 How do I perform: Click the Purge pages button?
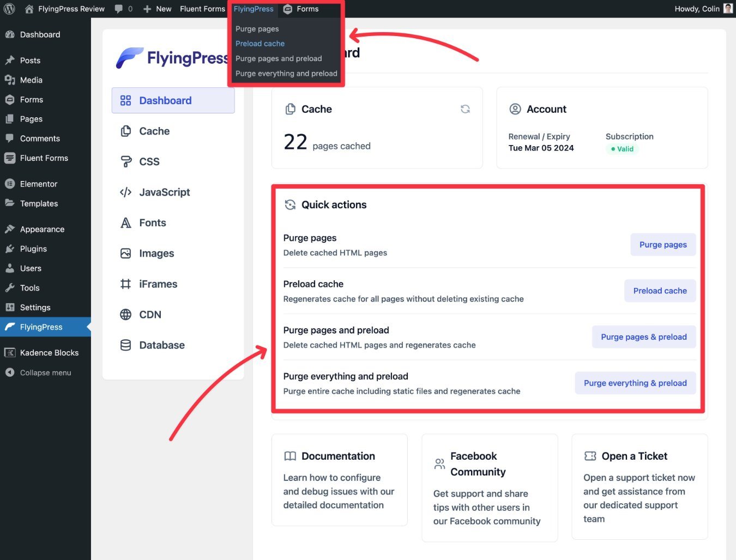coord(663,245)
